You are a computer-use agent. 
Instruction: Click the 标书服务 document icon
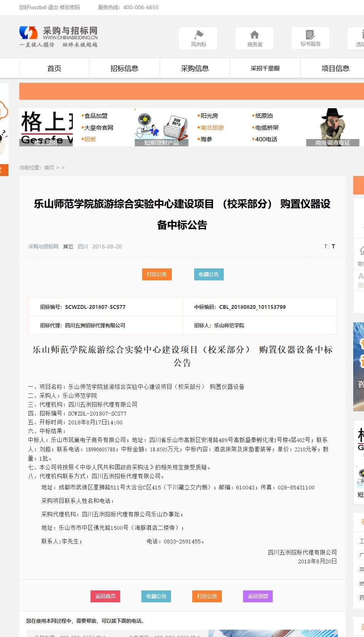310,35
